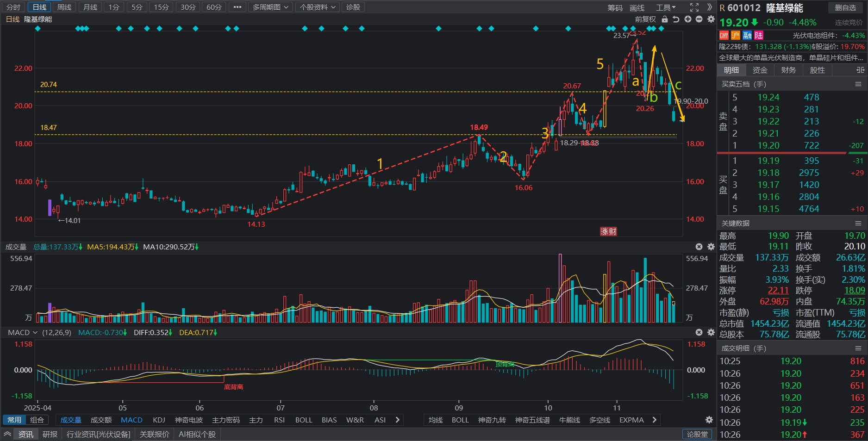868x441 pixels.
Task: Open main chart settings gear
Action: click(711, 19)
